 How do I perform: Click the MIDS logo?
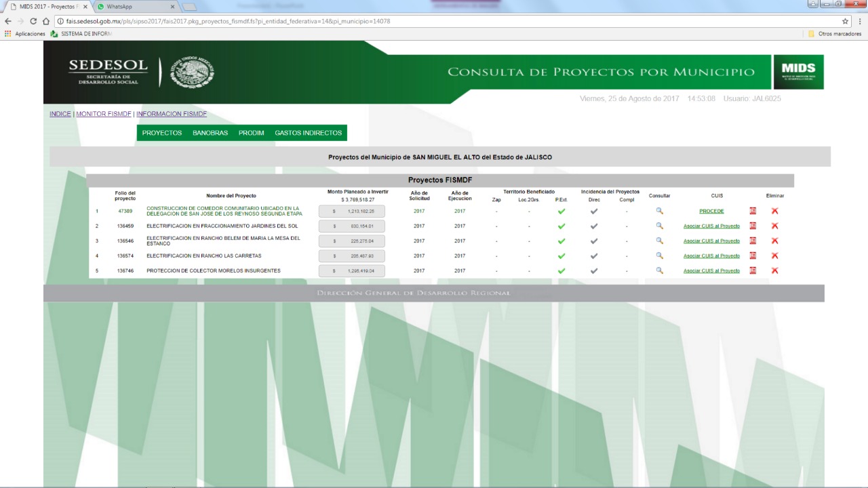point(799,72)
